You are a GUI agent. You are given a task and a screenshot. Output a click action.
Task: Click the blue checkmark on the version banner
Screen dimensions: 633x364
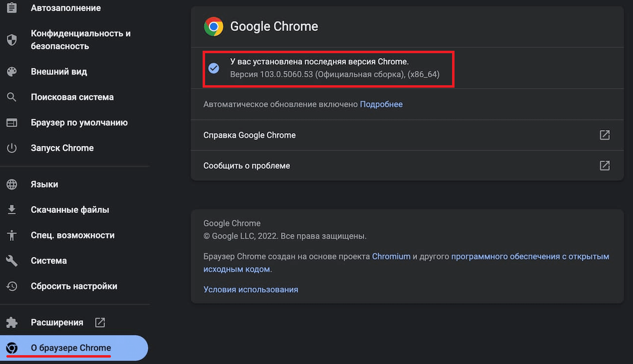pyautogui.click(x=214, y=68)
